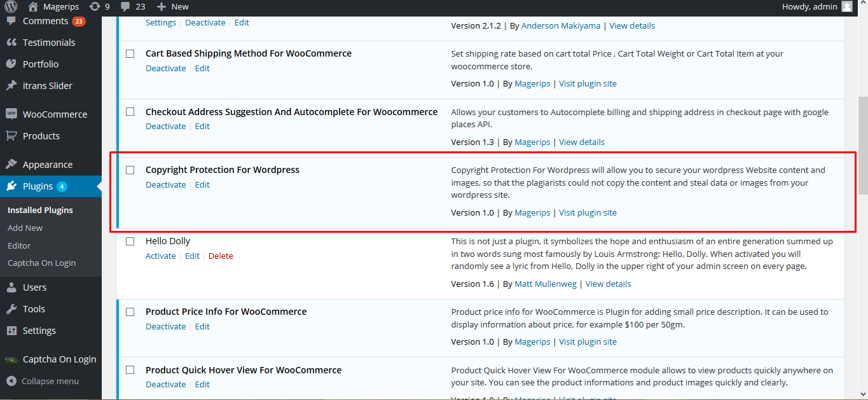Check Copyright Protection For Wordpress checkbox
The image size is (868, 400).
pos(130,170)
